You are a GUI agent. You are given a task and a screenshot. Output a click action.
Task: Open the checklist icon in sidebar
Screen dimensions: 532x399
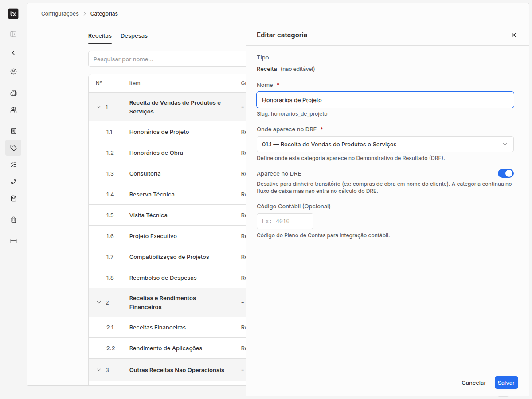[x=13, y=164]
